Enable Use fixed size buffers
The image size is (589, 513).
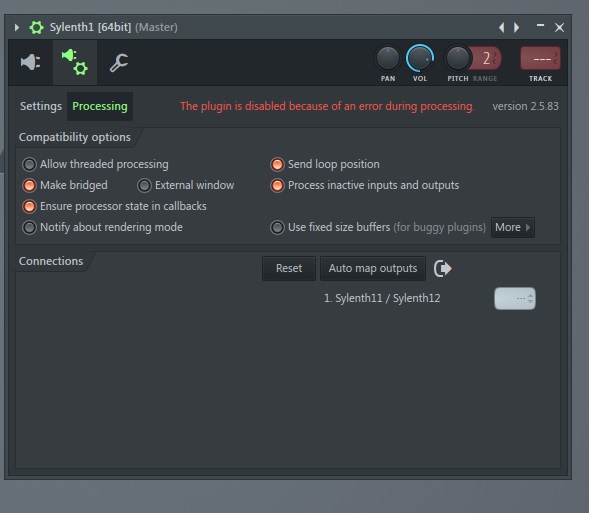277,228
